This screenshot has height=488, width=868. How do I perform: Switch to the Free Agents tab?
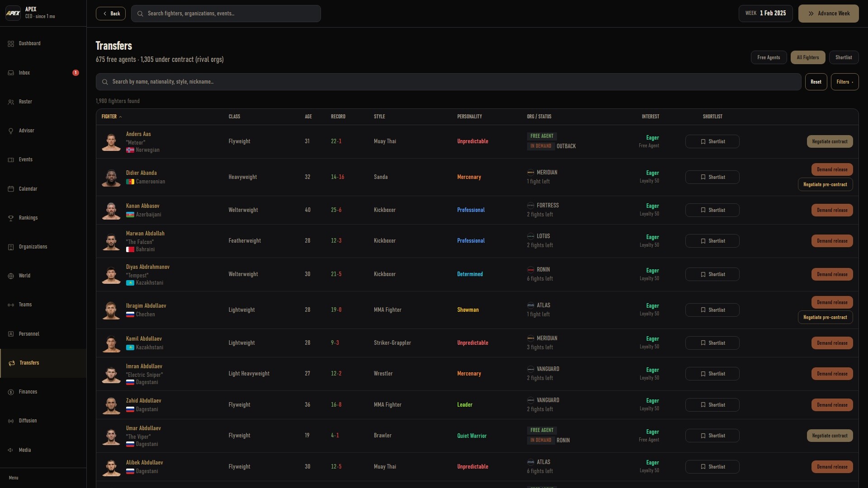click(x=769, y=57)
